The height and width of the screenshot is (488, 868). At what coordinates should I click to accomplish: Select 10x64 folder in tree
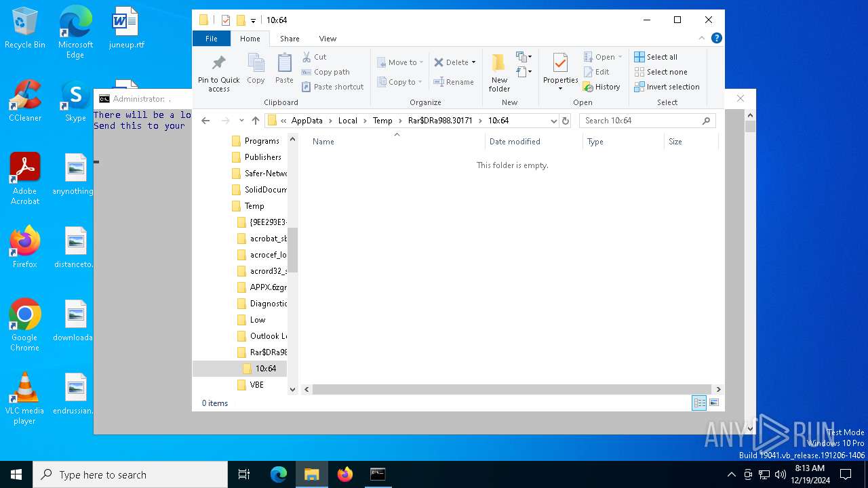pyautogui.click(x=265, y=369)
